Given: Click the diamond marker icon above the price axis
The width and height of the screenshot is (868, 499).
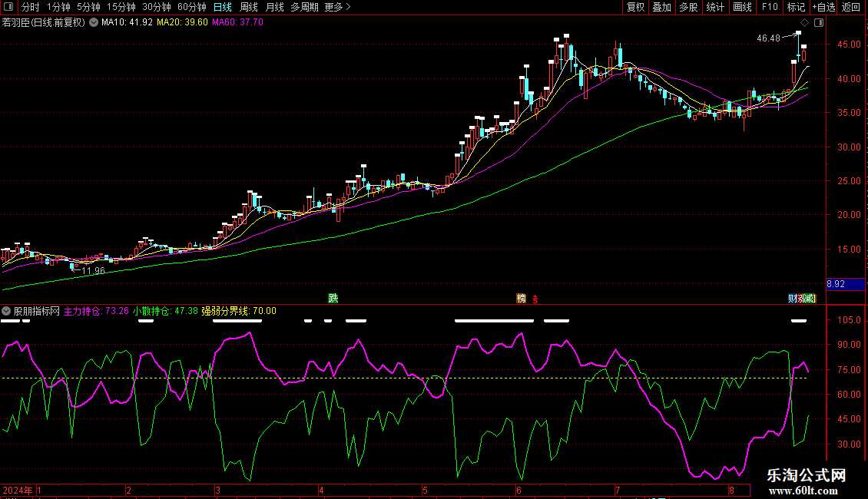Looking at the screenshot, I should point(803,23).
